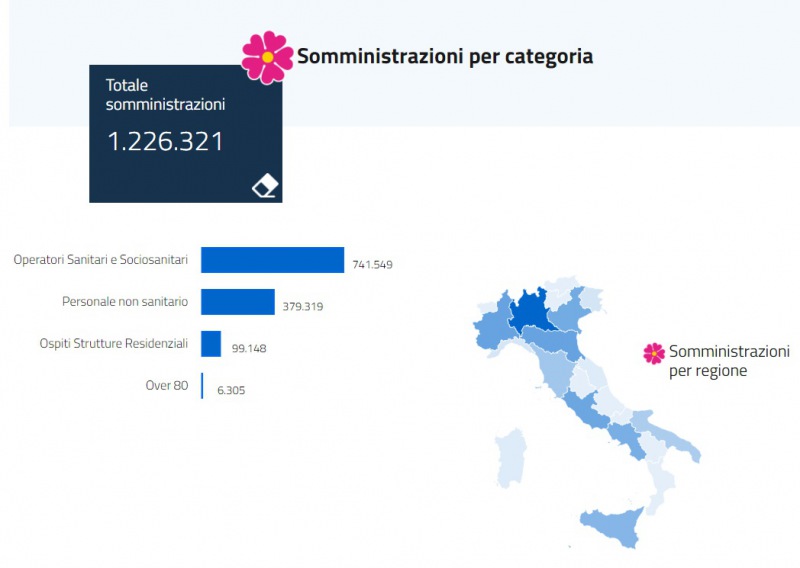800x568 pixels.
Task: Click the Operatori Sanitari e Sociosanitari label
Action: 100,260
